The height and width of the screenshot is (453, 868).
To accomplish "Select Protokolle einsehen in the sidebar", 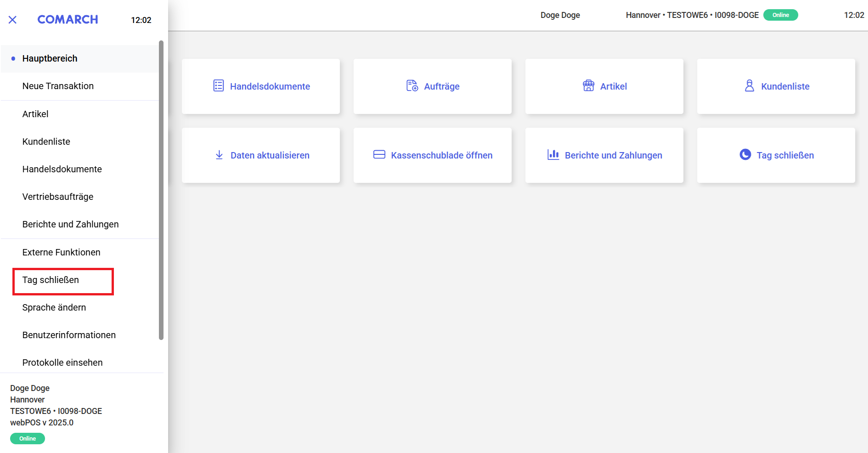I will 62,363.
